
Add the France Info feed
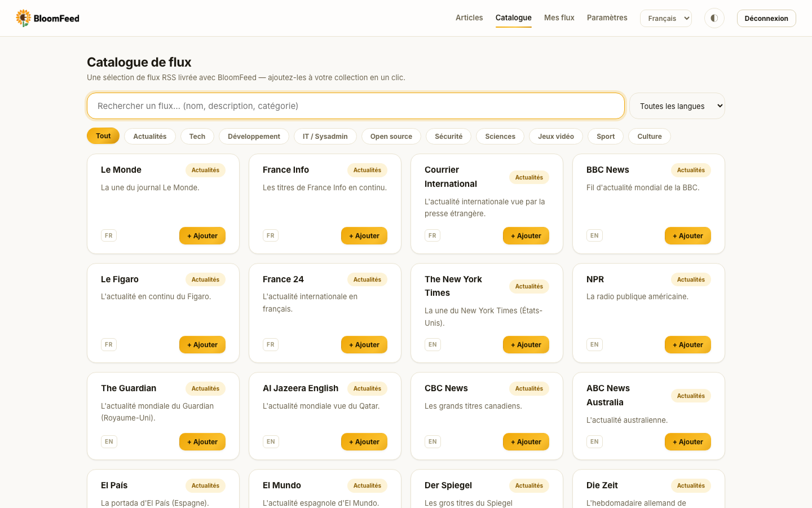pyautogui.click(x=364, y=236)
